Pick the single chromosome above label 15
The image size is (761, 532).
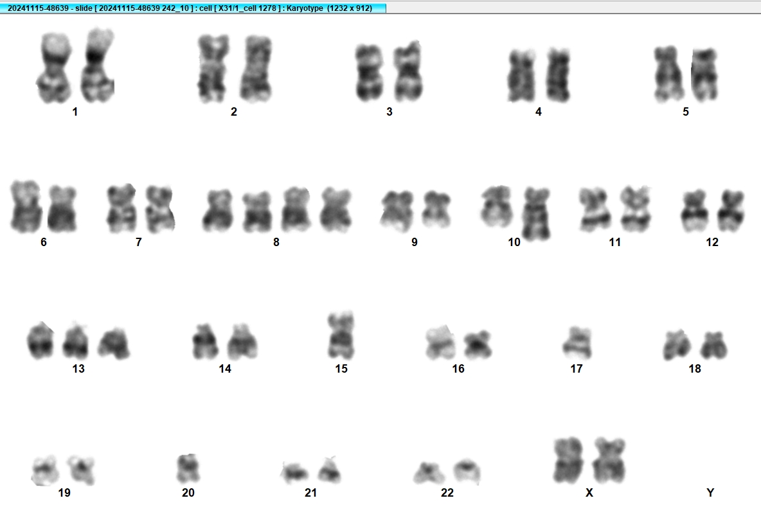tap(341, 335)
